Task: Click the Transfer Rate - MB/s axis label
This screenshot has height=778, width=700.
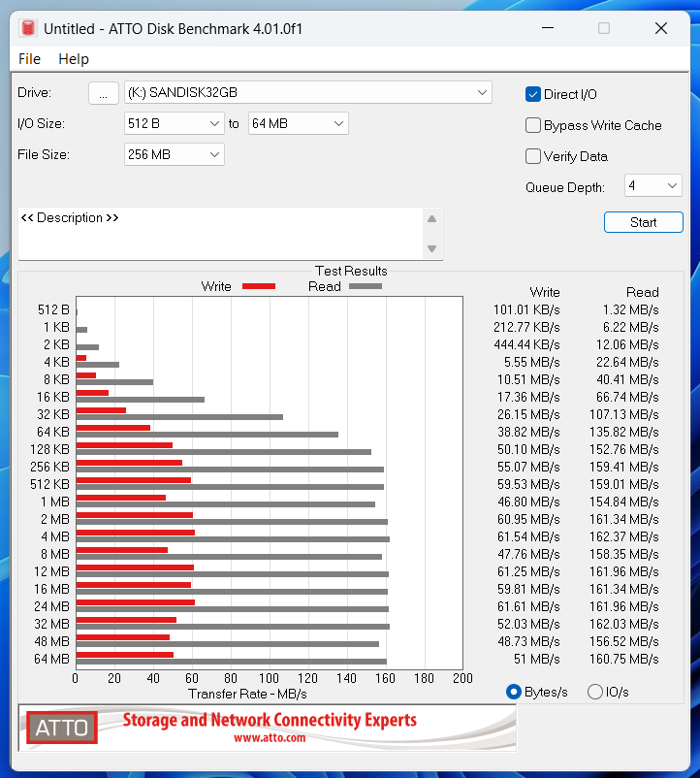Action: [x=247, y=694]
